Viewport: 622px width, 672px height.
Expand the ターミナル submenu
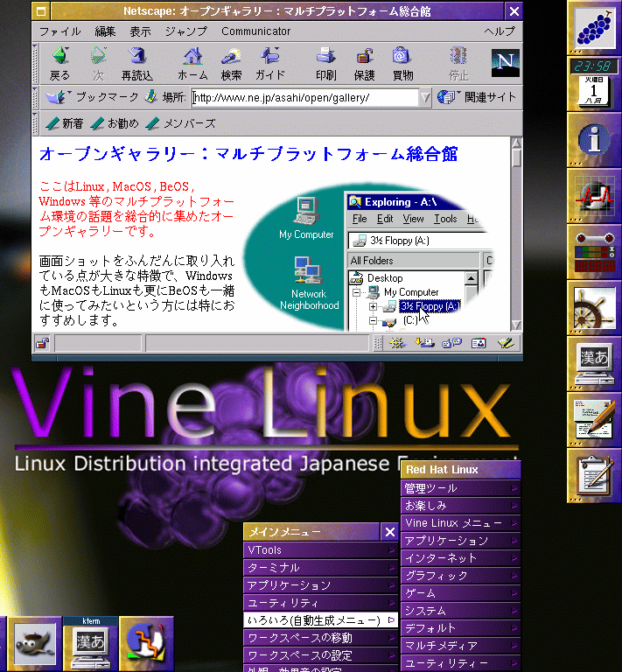tap(321, 567)
